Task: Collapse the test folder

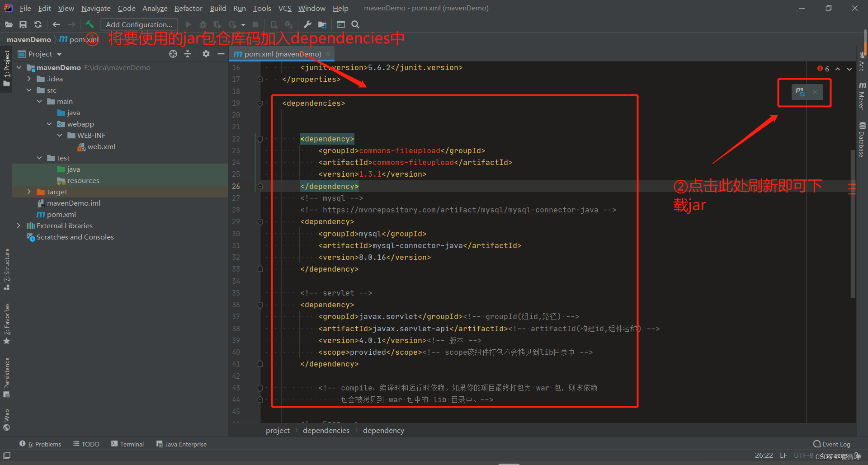Action: (x=39, y=158)
